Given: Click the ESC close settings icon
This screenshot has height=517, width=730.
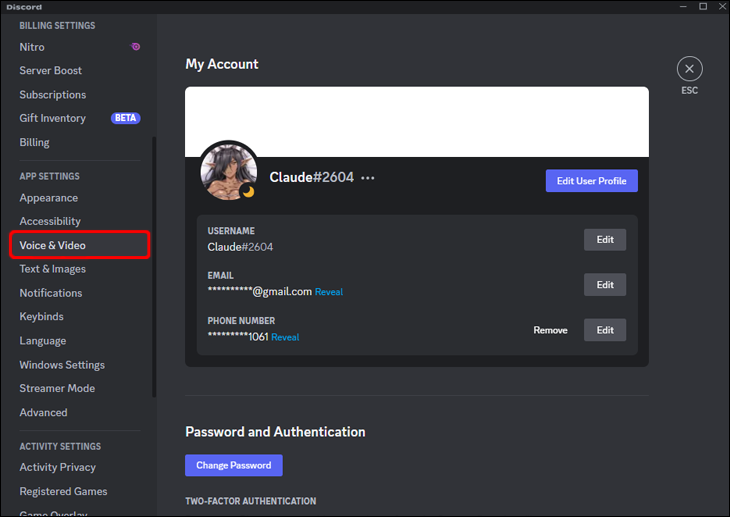Looking at the screenshot, I should click(x=689, y=69).
